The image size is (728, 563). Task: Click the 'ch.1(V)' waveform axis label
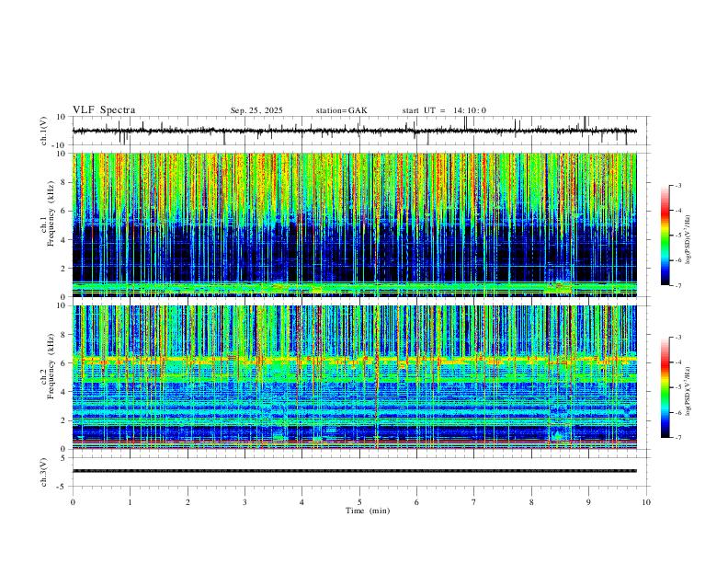44,131
